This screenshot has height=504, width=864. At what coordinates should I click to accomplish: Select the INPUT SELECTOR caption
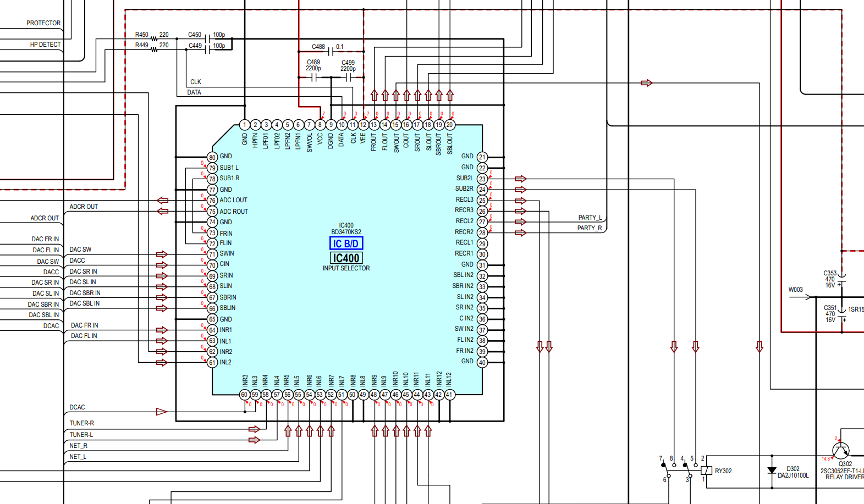346,268
